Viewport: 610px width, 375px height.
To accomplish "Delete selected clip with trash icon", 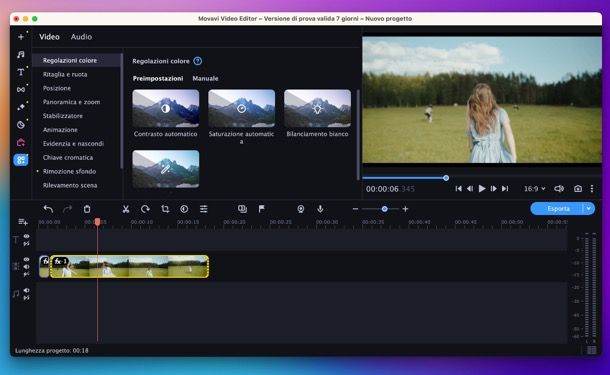I will [x=87, y=209].
